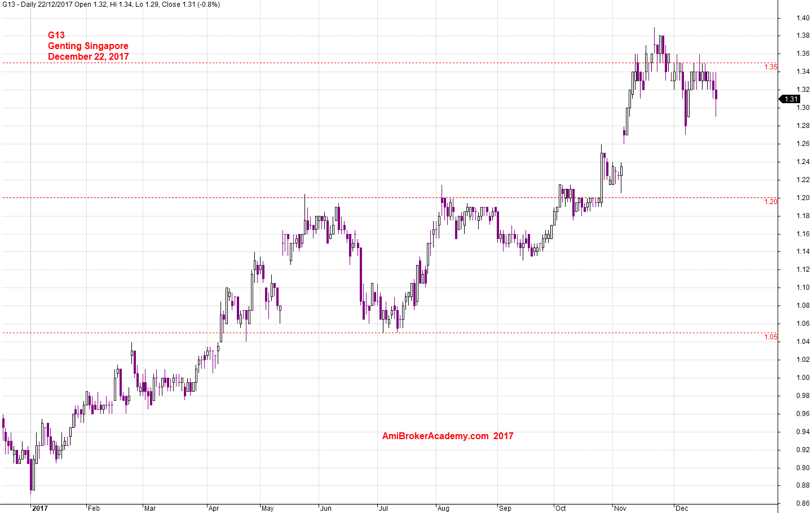Click the 'Mar' month label on time axis

150,508
